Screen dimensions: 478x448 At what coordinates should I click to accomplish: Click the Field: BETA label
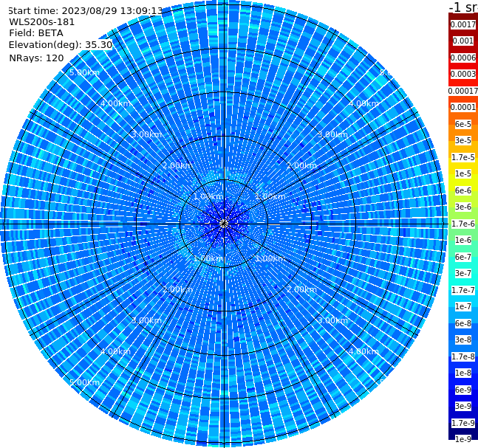(x=36, y=33)
